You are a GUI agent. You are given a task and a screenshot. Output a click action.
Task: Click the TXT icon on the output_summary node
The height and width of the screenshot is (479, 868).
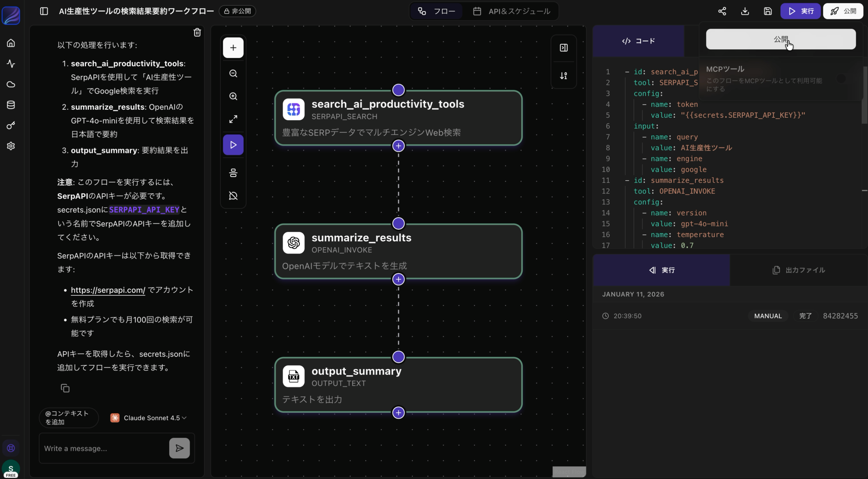294,376
